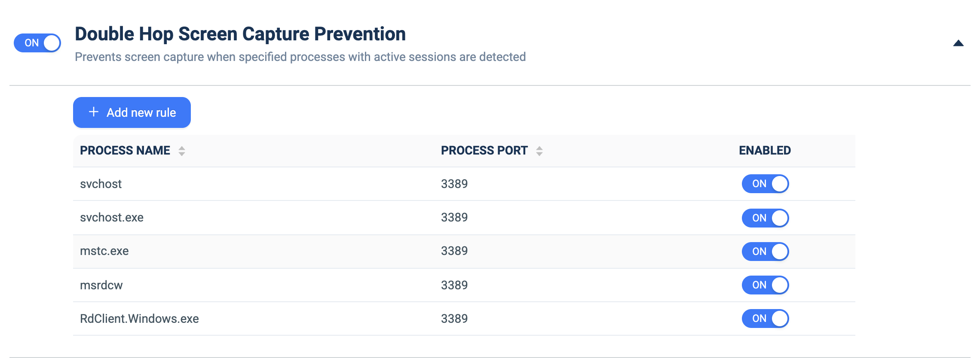Select the msrdcw process name
Image resolution: width=980 pixels, height=358 pixels.
101,285
